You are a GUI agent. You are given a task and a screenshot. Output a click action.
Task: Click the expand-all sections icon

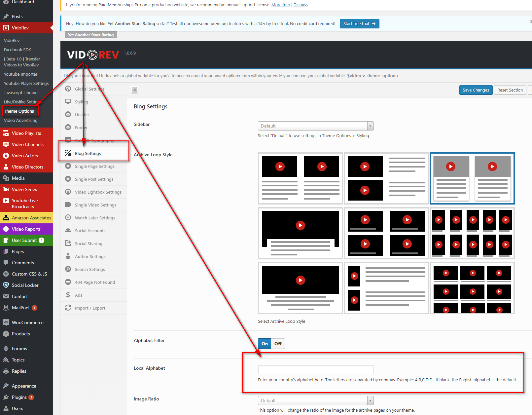click(x=134, y=90)
